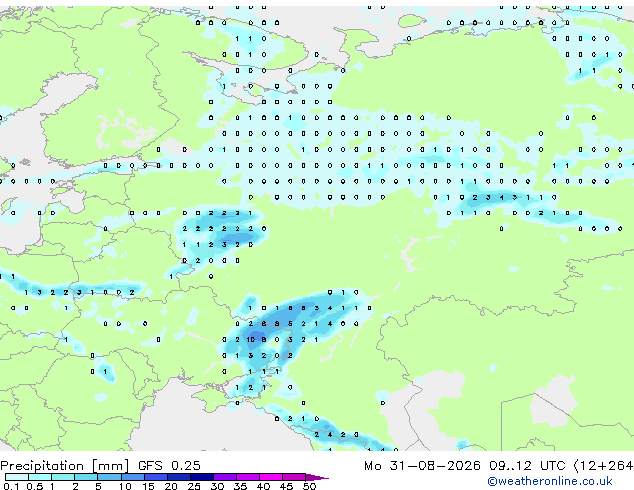Open the weatheronline.co.uk copyright link
Viewport: 634px width, 490px height.
tap(550, 481)
